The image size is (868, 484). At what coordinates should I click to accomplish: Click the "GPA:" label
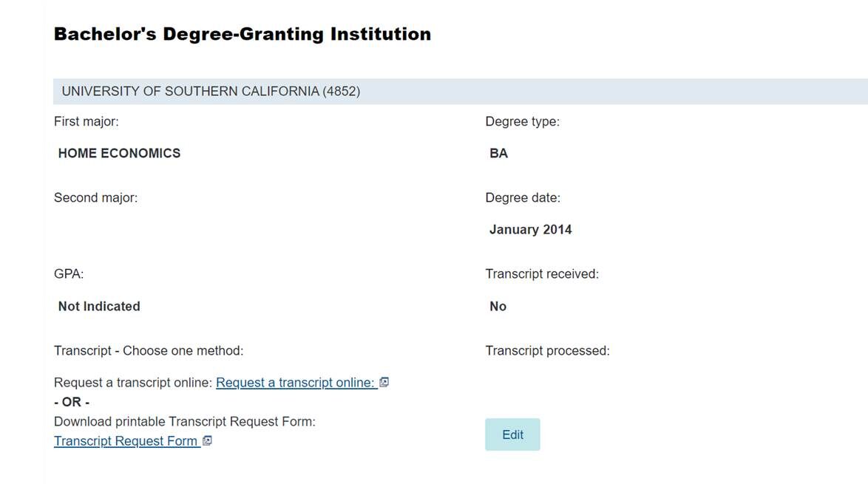(x=69, y=274)
